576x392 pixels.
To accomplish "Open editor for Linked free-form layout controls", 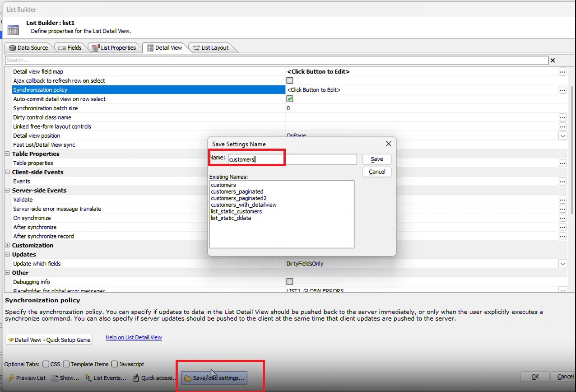I will click(562, 126).
